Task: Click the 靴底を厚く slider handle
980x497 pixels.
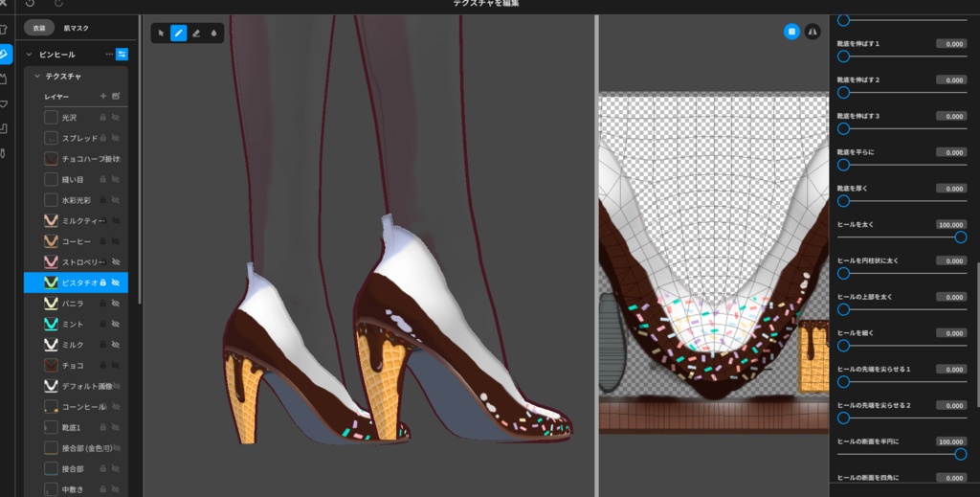Action: pos(843,201)
